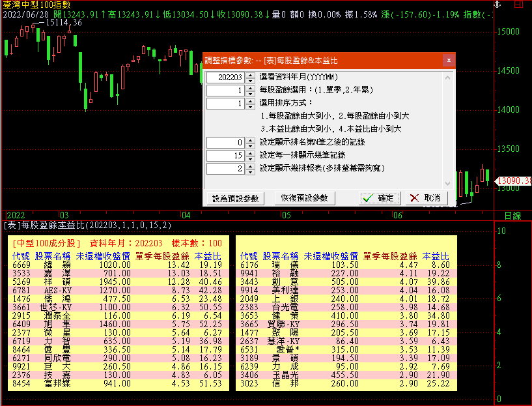The height and width of the screenshot is (406, 532).
Task: Select the 2383 台光電 row
Action: point(346,307)
